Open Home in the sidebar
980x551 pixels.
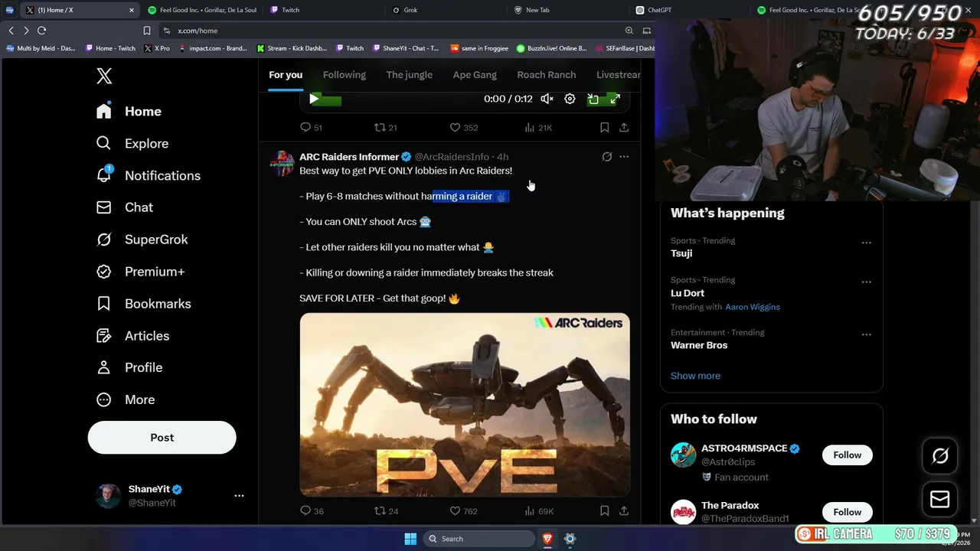tap(129, 111)
